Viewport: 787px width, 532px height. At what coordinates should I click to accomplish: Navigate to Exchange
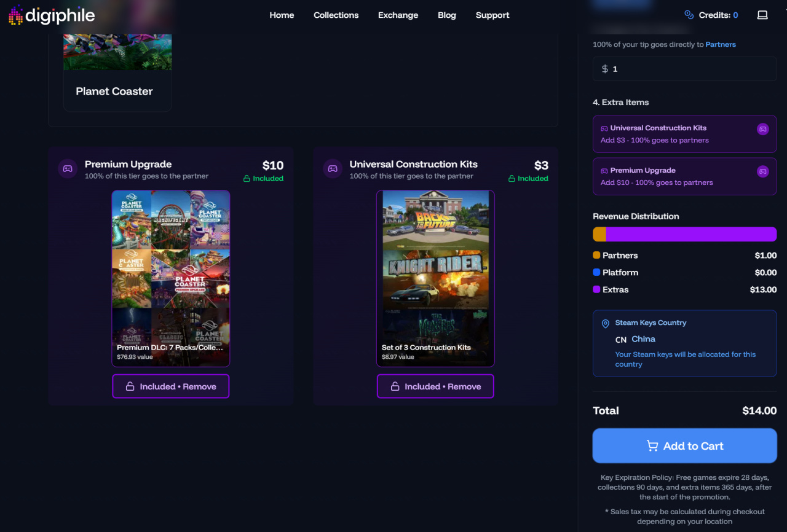click(398, 15)
